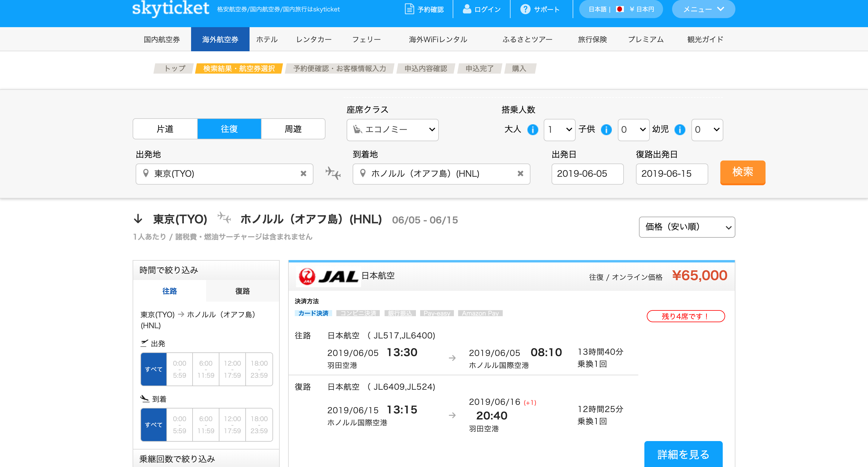Viewport: 868px width, 467px height.
Task: Open ふるさとツアー tab
Action: tap(527, 40)
